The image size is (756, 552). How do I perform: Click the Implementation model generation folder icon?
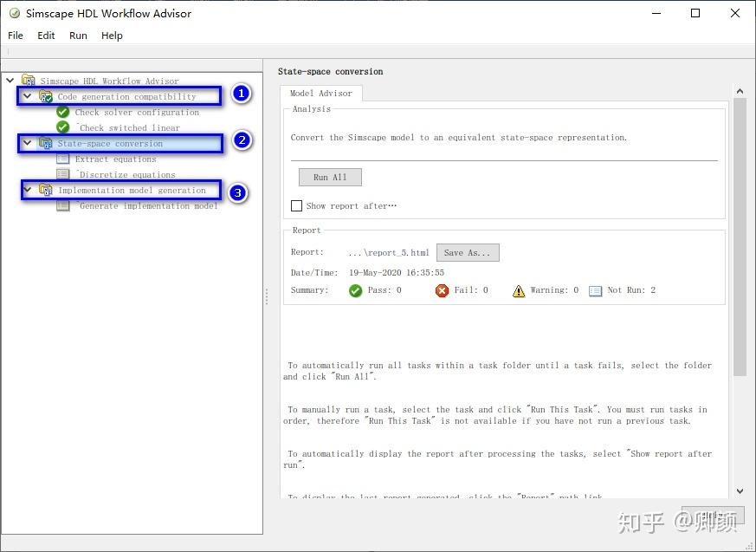(46, 190)
